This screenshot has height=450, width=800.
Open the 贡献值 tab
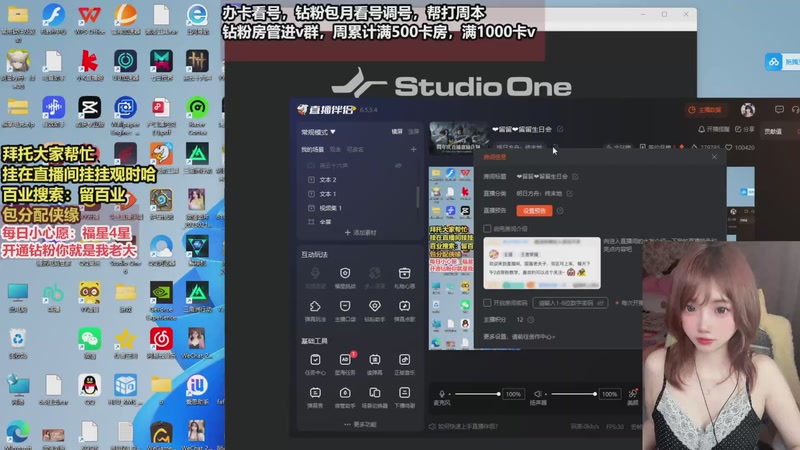[773, 132]
